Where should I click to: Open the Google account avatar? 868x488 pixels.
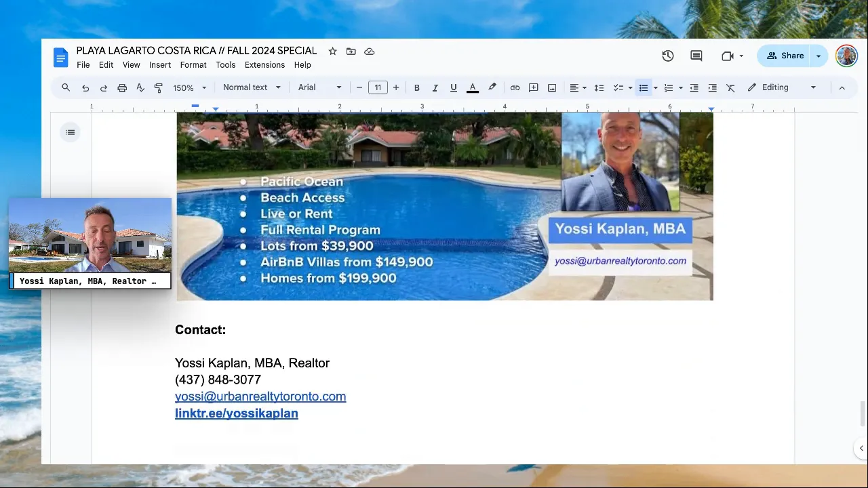[x=846, y=56]
